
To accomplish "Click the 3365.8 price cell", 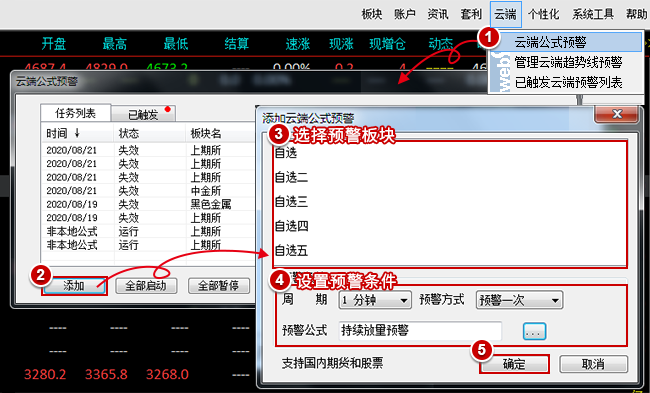I will click(106, 374).
